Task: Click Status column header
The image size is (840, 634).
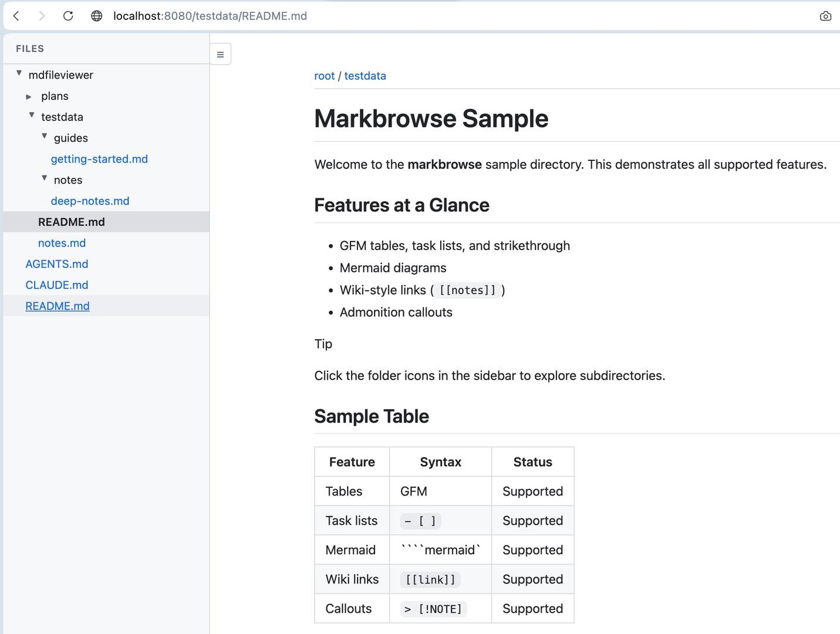Action: coord(533,462)
